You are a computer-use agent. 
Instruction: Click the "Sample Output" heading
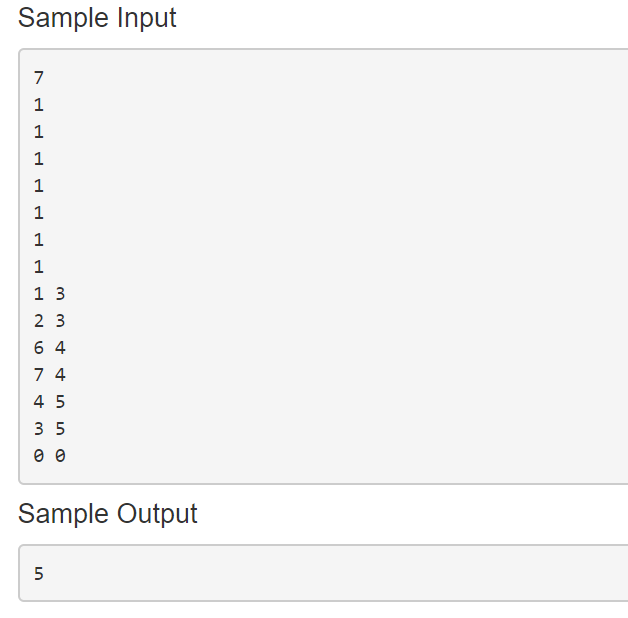coord(108,513)
